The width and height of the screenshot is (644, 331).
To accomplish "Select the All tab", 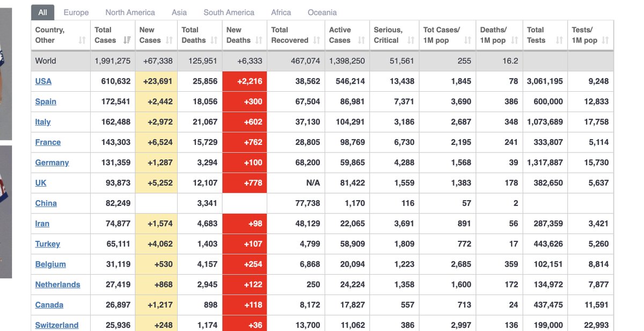I will tap(42, 12).
